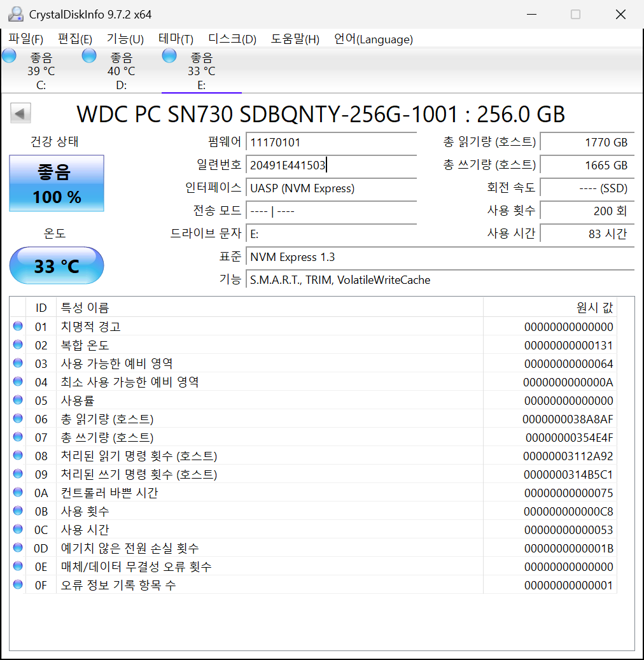
Task: Open the 파일(F) menu
Action: click(26, 39)
